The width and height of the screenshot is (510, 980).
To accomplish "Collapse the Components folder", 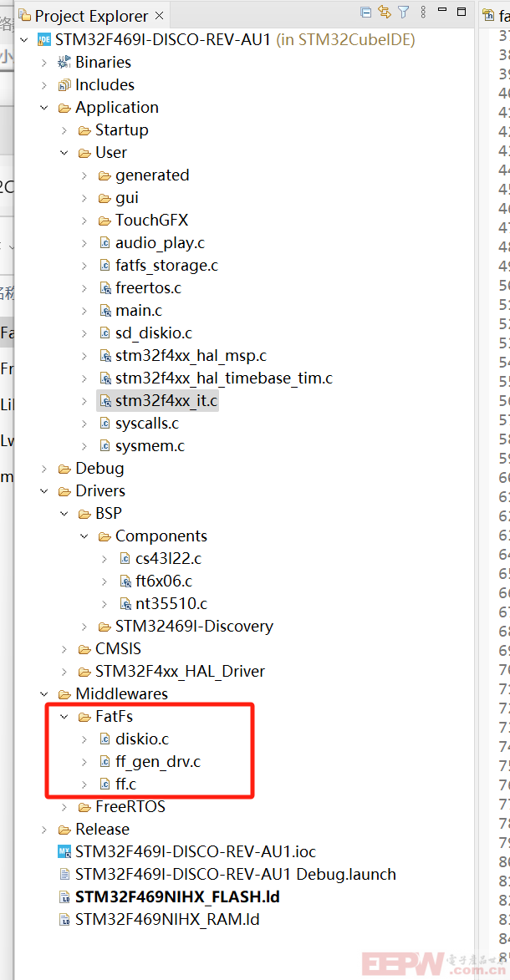I will coord(84,536).
